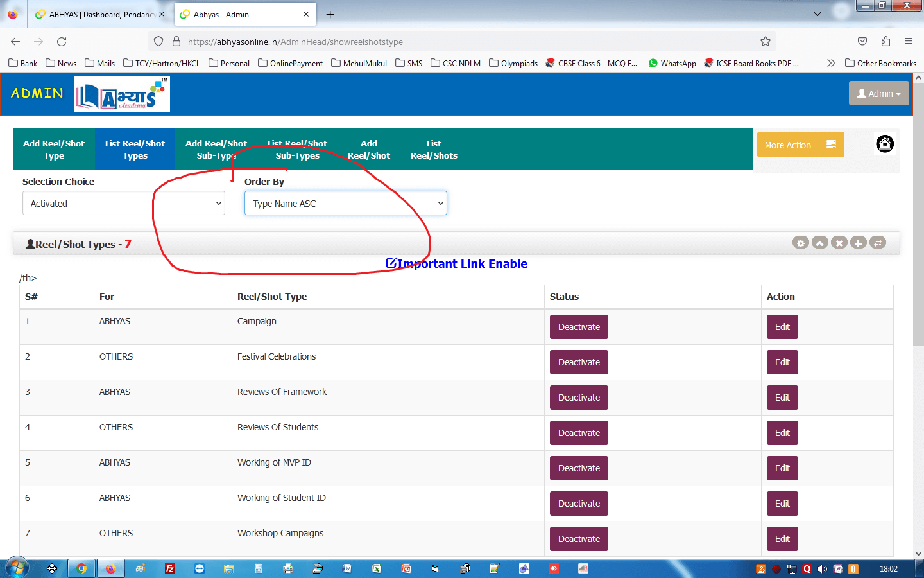Click the swap arrows icon in the panel header
The height and width of the screenshot is (578, 924).
click(x=878, y=243)
